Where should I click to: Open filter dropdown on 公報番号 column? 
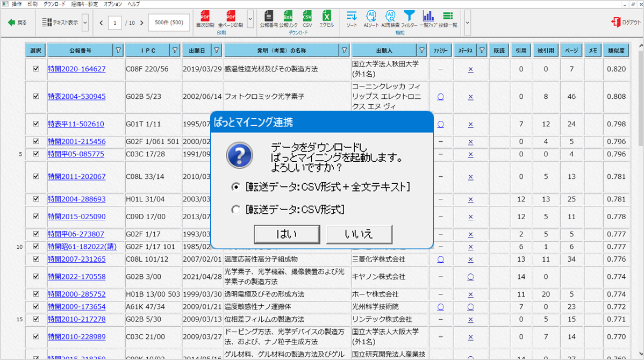pyautogui.click(x=118, y=51)
